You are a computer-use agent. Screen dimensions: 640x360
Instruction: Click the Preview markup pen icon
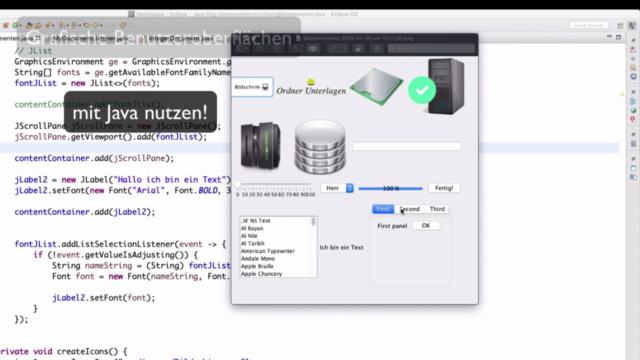click(333, 49)
